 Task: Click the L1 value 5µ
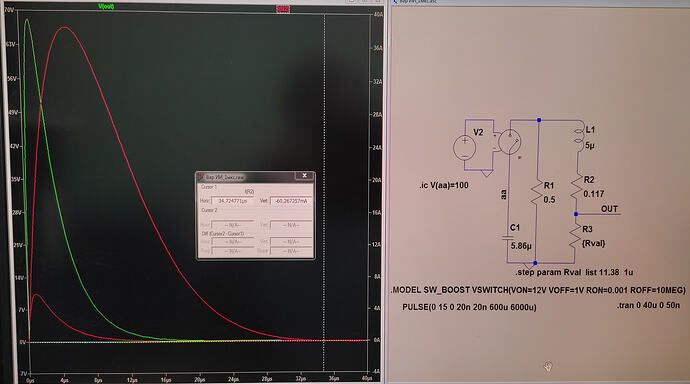click(x=590, y=145)
